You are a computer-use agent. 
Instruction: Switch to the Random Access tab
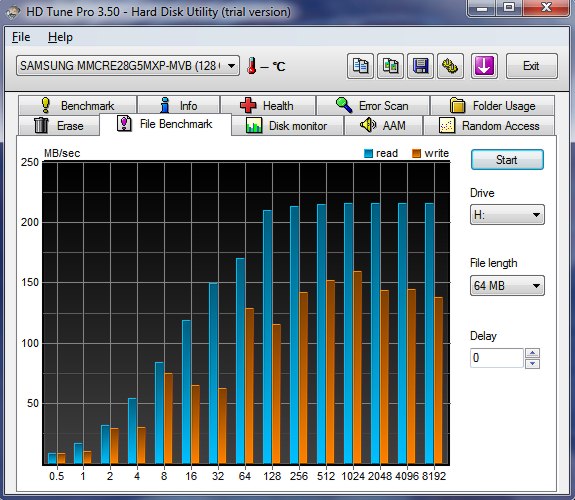[x=489, y=126]
